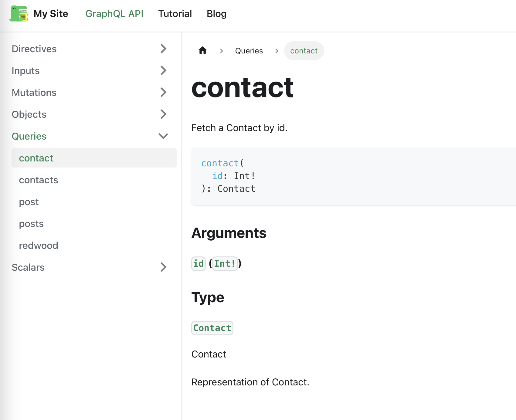Screen dimensions: 516x420
Task: Click the Queries breadcrumb link
Action: pyautogui.click(x=249, y=51)
